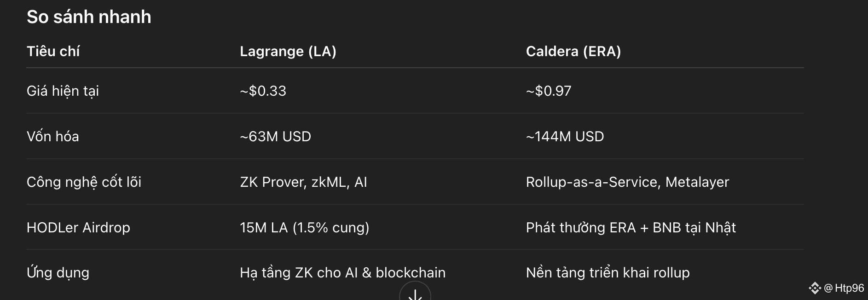Click the '15M LA (1.5% cung)' cell
The width and height of the screenshot is (868, 300).
(x=304, y=228)
